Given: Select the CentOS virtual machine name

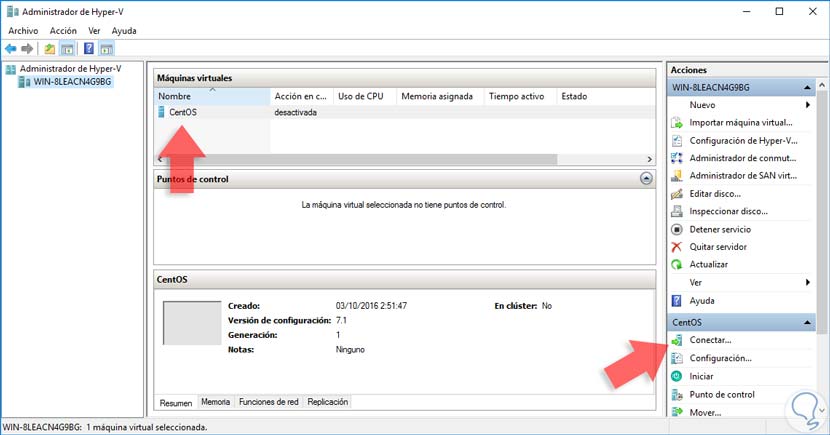Looking at the screenshot, I should 183,112.
